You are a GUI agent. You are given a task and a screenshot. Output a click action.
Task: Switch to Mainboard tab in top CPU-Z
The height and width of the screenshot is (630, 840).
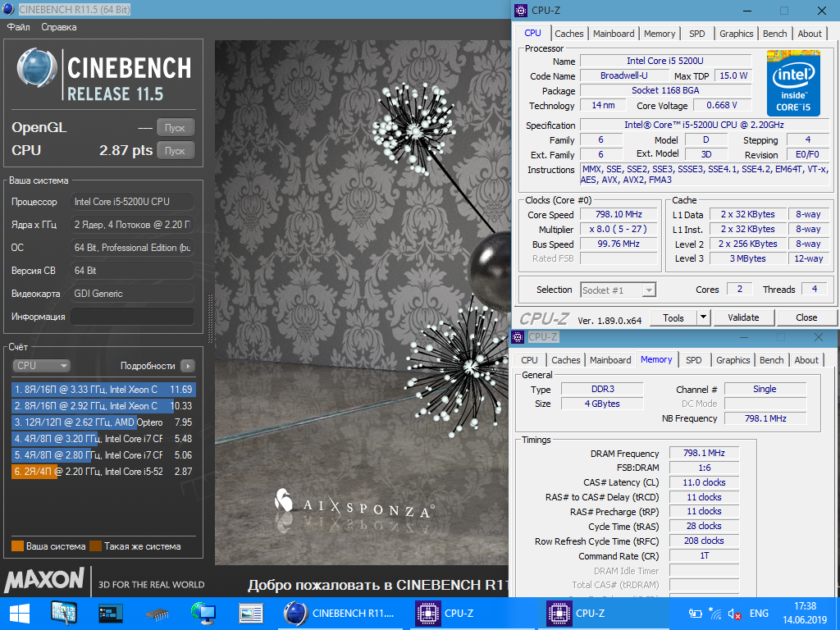[614, 34]
